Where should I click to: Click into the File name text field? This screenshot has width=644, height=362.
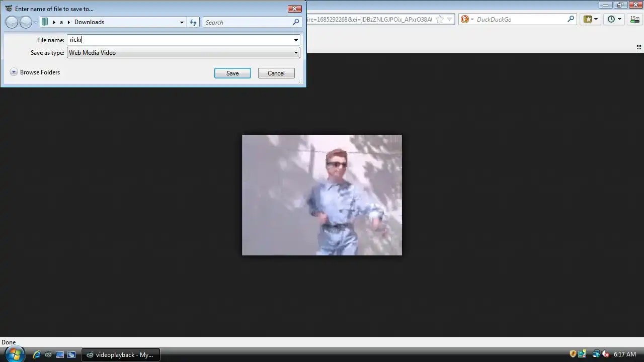180,40
